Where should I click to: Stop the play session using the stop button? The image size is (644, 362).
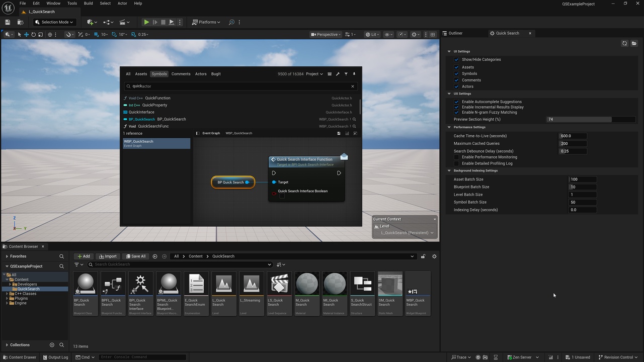(x=163, y=22)
